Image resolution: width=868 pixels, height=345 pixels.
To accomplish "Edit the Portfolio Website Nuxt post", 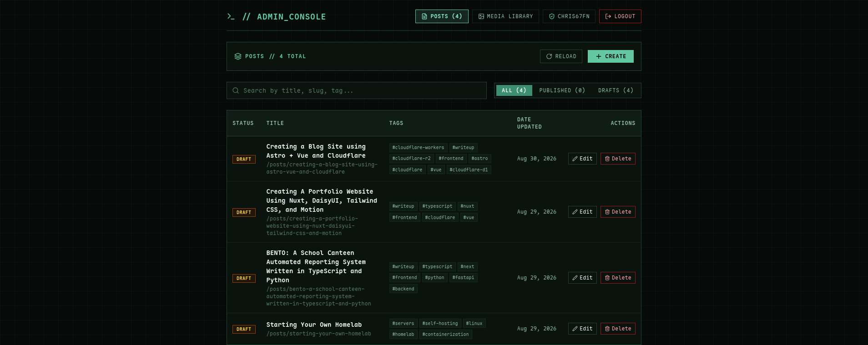I will tap(582, 212).
